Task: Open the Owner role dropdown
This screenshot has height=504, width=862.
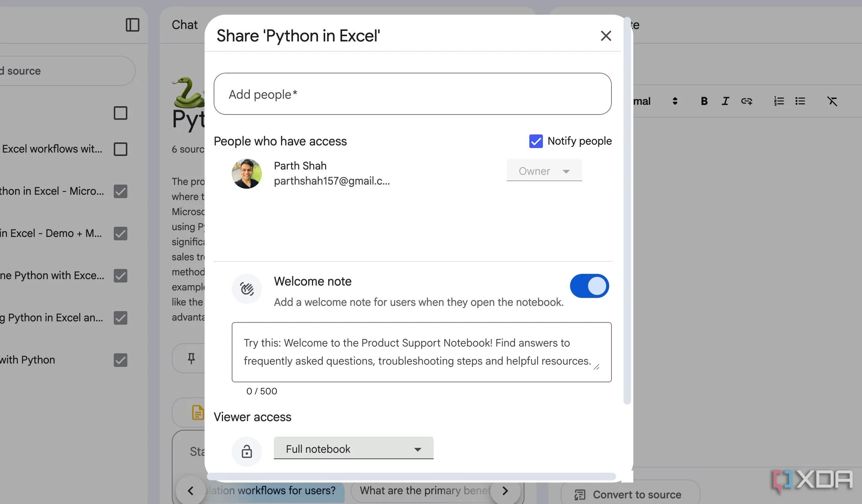Action: [544, 171]
